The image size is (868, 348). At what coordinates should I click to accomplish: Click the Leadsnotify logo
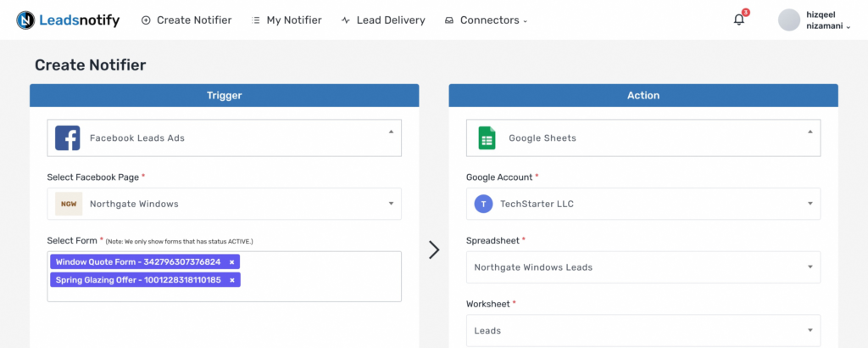(68, 20)
